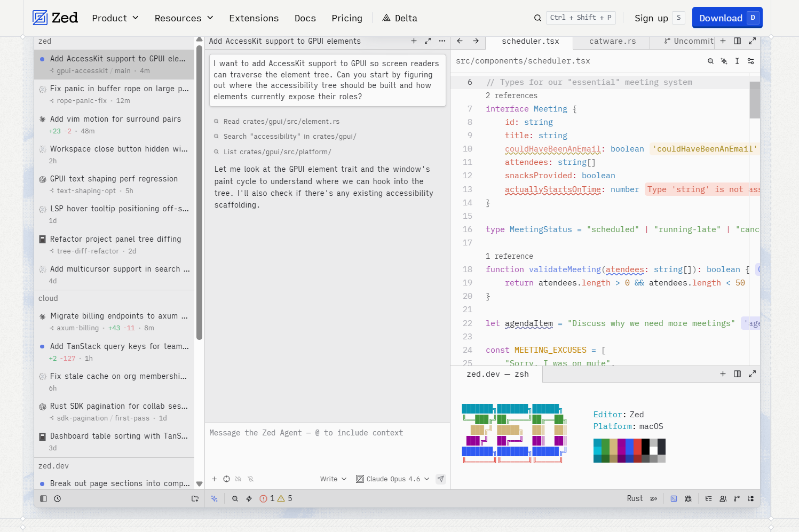
Task: Add context with plus in message box
Action: pos(214,479)
